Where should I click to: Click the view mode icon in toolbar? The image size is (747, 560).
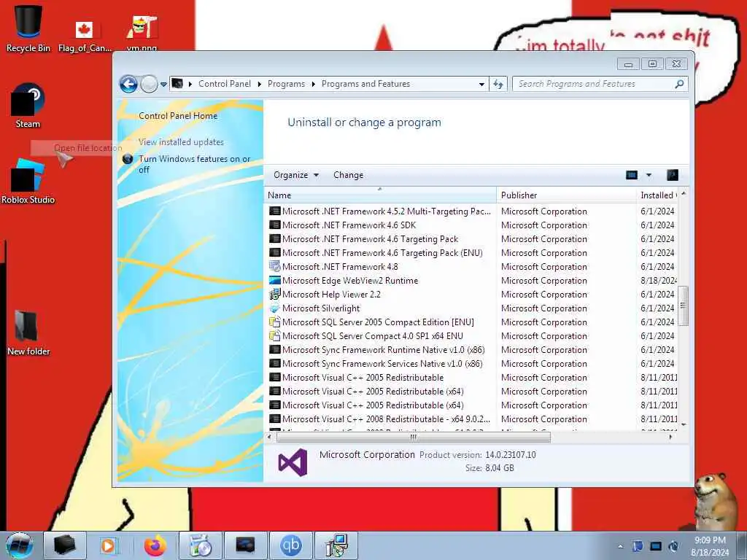pos(631,175)
